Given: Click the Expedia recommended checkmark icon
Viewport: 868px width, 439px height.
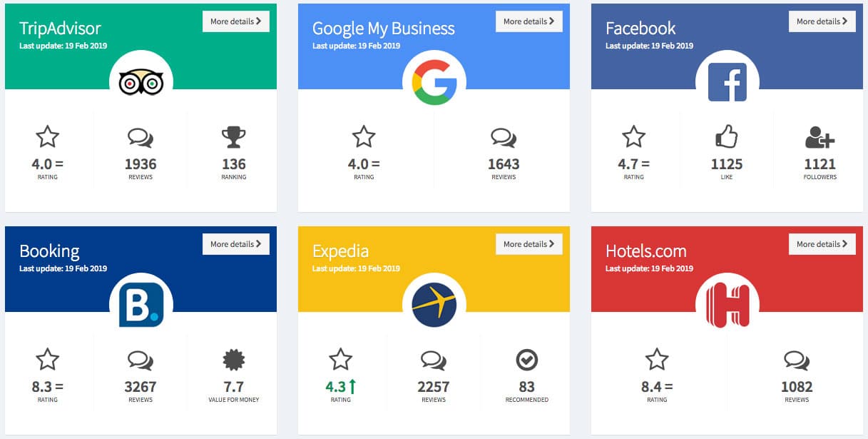Looking at the screenshot, I should tap(526, 360).
